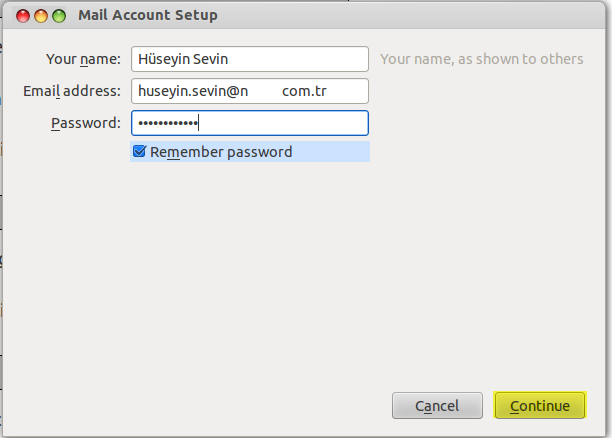This screenshot has width=612, height=438.
Task: Focus the Email address input field
Action: (x=250, y=91)
